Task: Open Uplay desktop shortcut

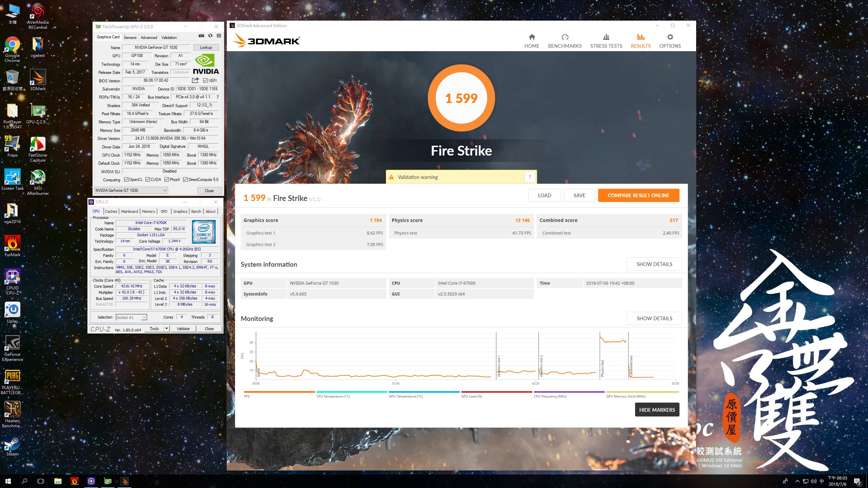Action: tap(13, 312)
